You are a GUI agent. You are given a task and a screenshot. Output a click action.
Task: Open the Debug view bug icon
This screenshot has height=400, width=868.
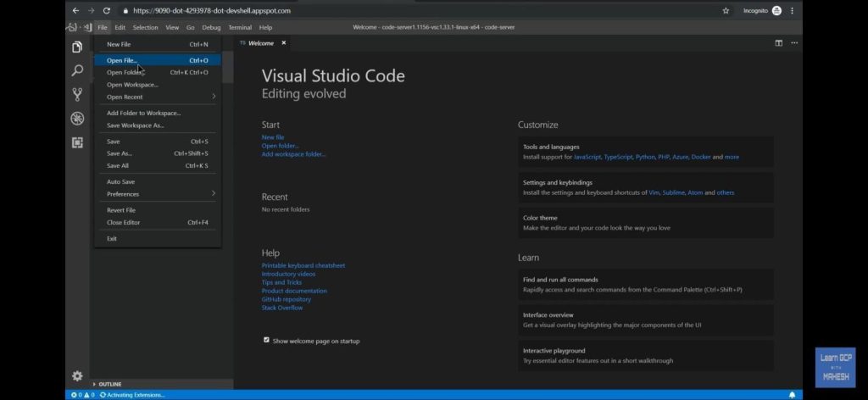pos(77,118)
